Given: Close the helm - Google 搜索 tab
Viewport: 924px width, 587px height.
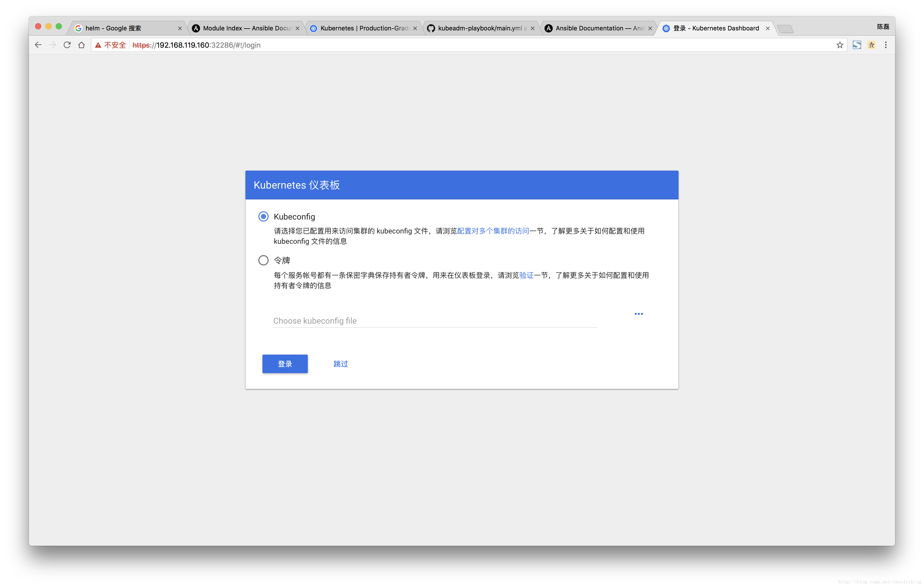Looking at the screenshot, I should pos(180,28).
